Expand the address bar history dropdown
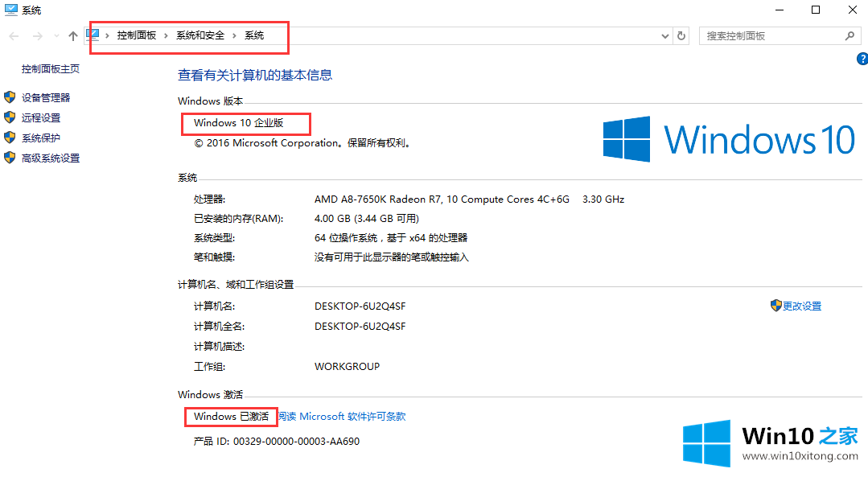 tap(664, 36)
